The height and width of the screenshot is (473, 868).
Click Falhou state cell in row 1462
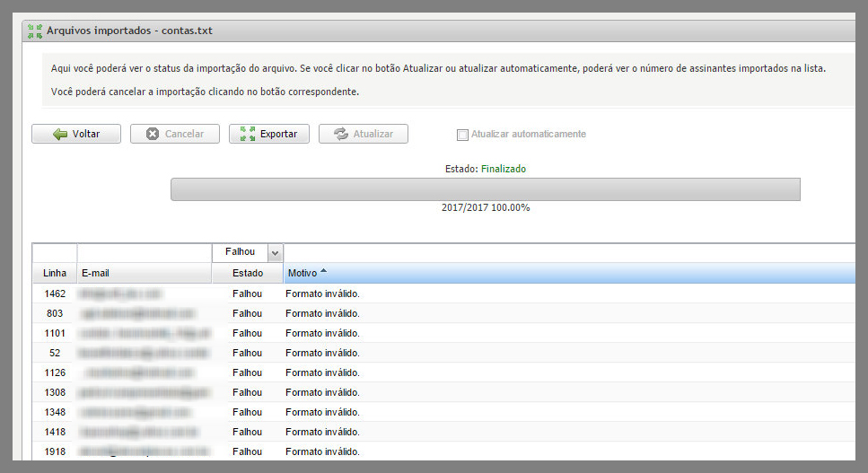[247, 293]
